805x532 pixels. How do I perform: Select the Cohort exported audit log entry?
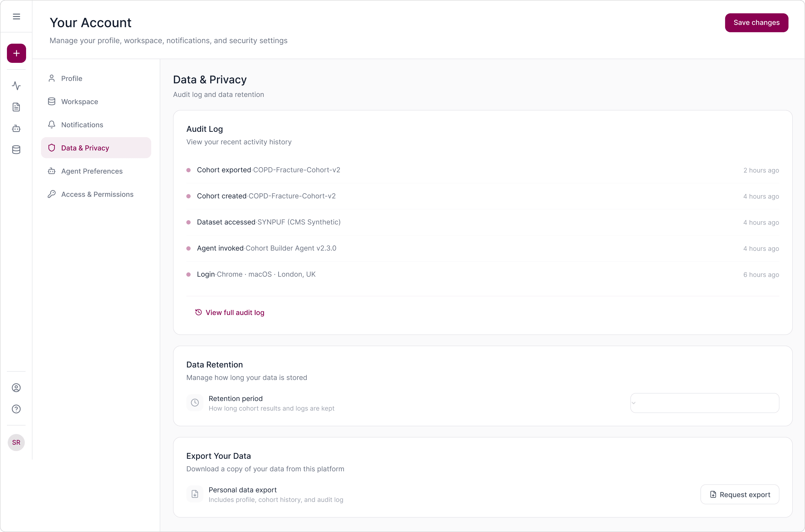(x=482, y=170)
